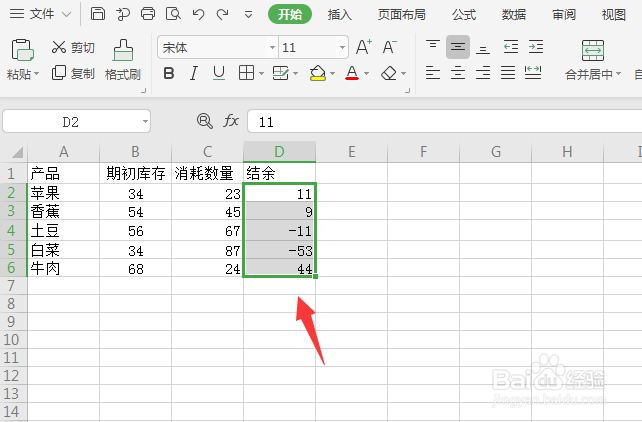
Task: Click the Save icon in quick toolbar
Action: [x=97, y=14]
